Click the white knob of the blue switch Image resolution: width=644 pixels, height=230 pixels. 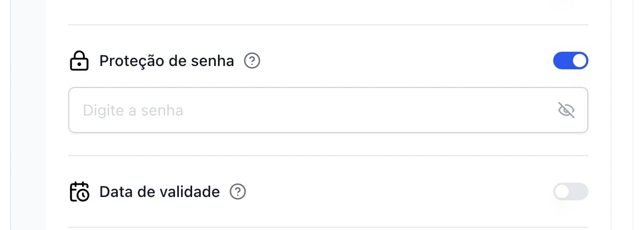pyautogui.click(x=580, y=61)
